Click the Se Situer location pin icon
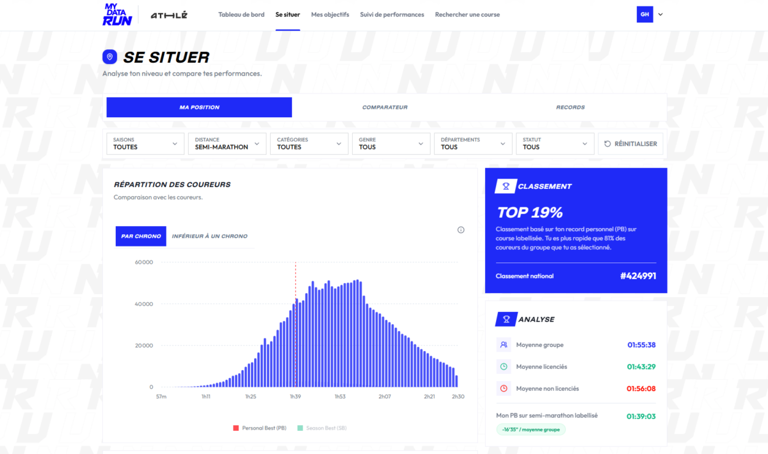The width and height of the screenshot is (768, 454). pos(110,57)
